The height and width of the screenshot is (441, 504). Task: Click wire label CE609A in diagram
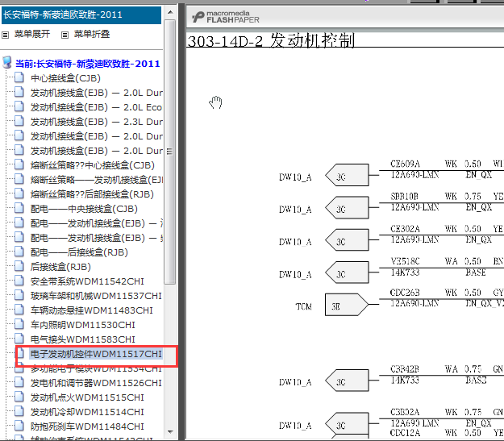pyautogui.click(x=405, y=164)
